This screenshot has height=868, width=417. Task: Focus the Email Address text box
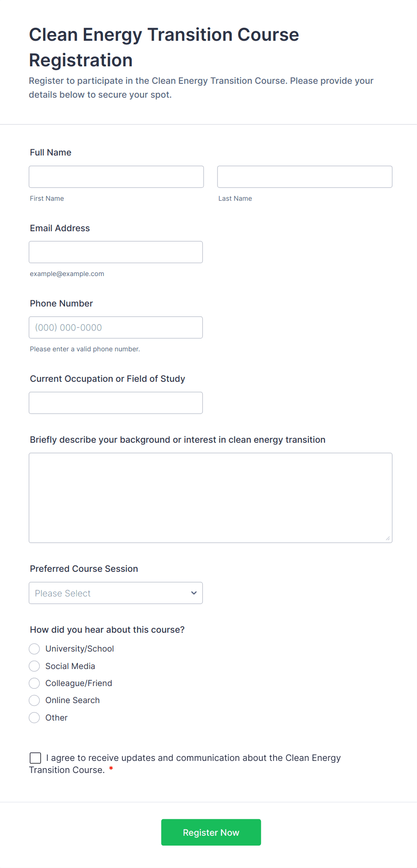tap(116, 252)
